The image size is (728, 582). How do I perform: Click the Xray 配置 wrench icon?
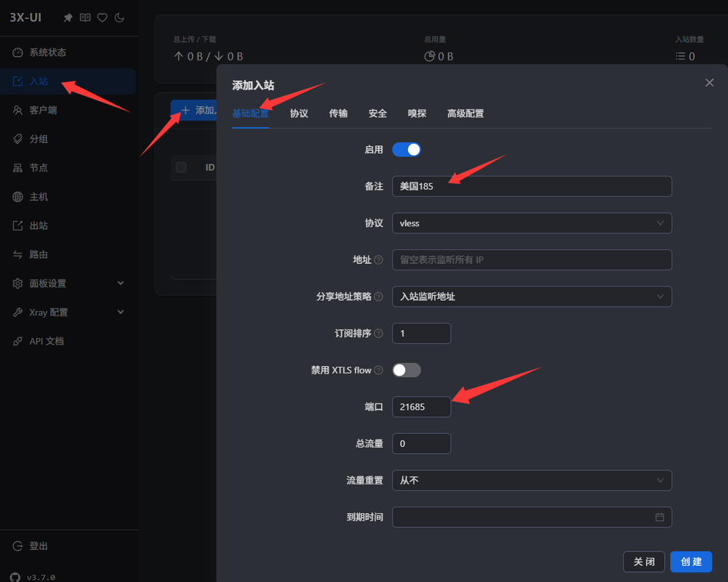coord(18,312)
